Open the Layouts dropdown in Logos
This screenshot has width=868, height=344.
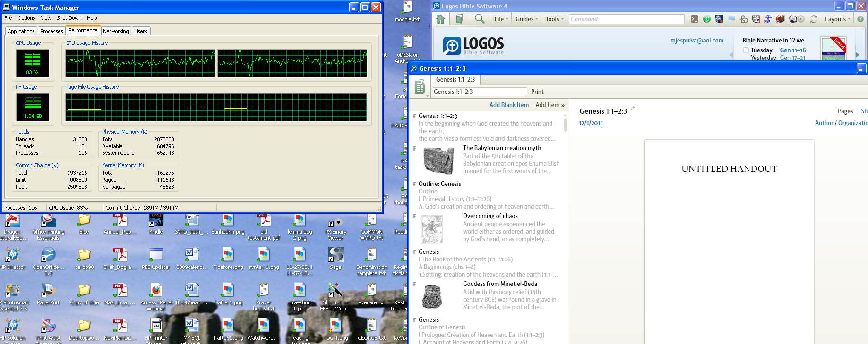(x=838, y=19)
